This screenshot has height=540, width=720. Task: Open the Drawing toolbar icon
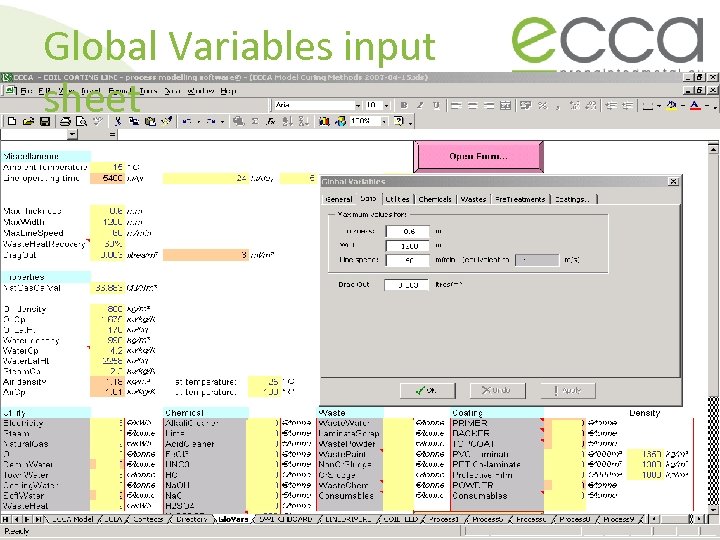coord(340,121)
